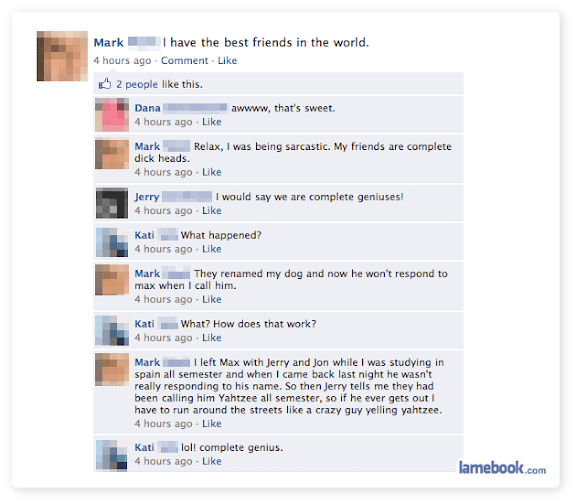This screenshot has height=504, width=576.
Task: Like Mark's comment about renamed dog
Action: [x=212, y=299]
